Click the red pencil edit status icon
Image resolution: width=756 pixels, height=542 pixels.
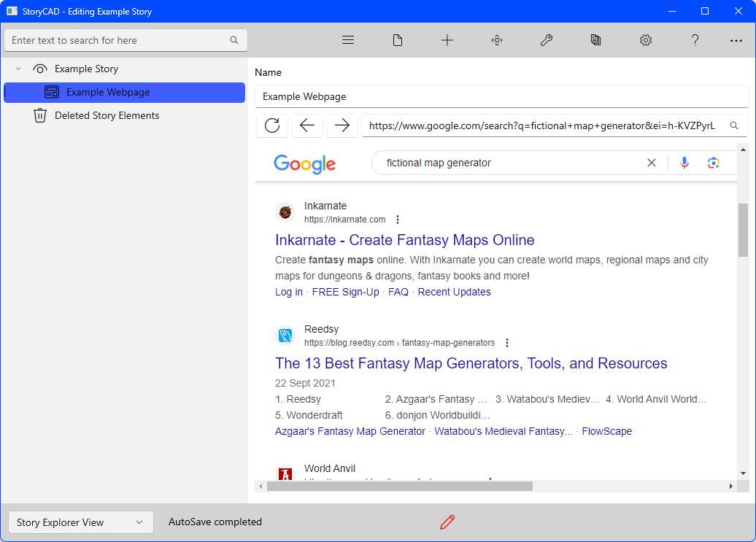click(447, 522)
